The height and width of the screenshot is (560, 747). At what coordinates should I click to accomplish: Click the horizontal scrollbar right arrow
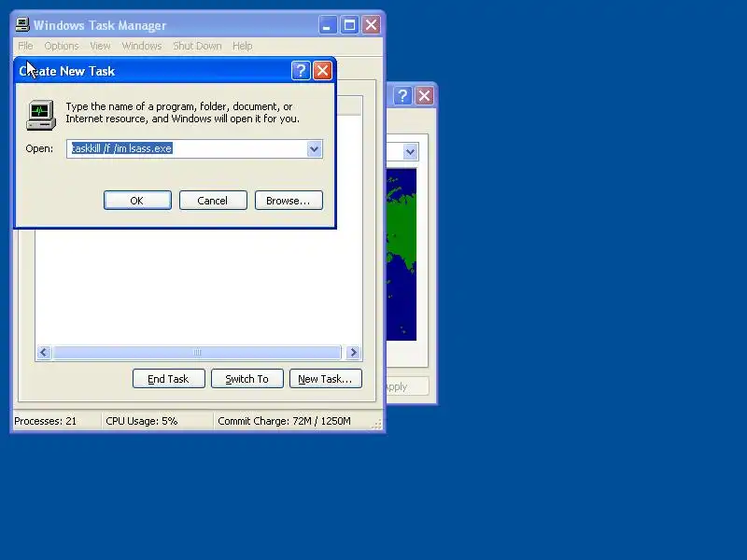tap(354, 353)
